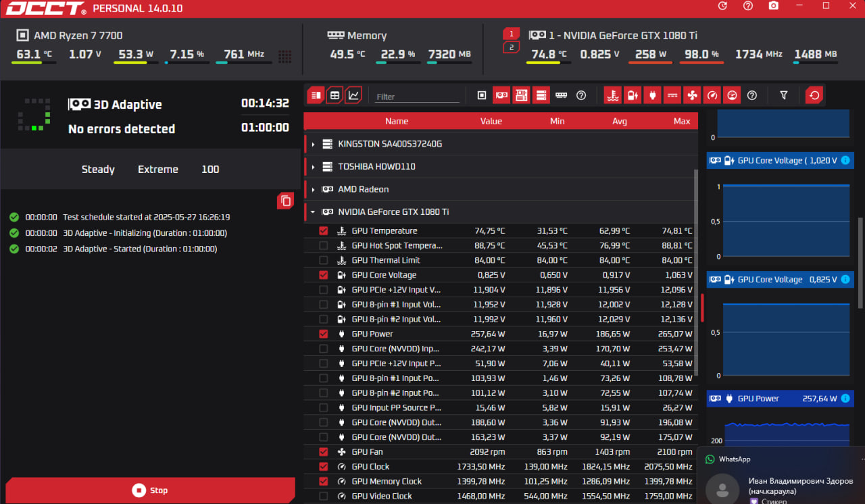Toggle the power plug sensor type filter
The width and height of the screenshot is (865, 504).
click(652, 95)
